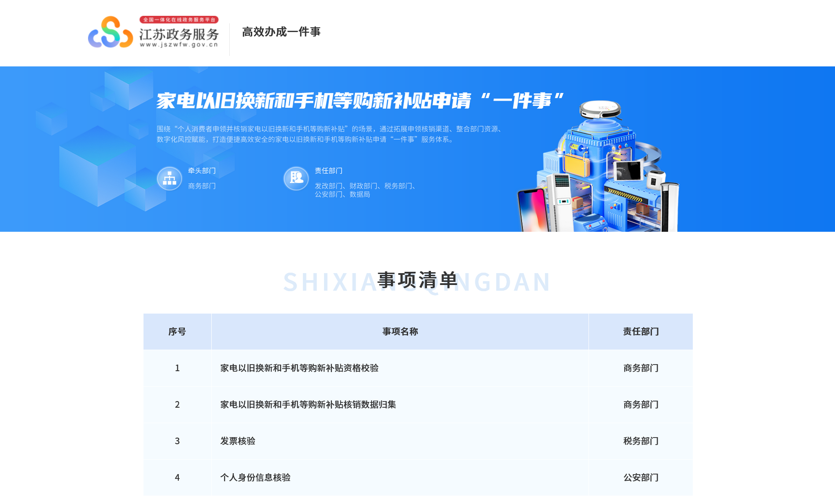Image resolution: width=835 pixels, height=504 pixels.
Task: Click row number 1 in the table
Action: [x=177, y=368]
